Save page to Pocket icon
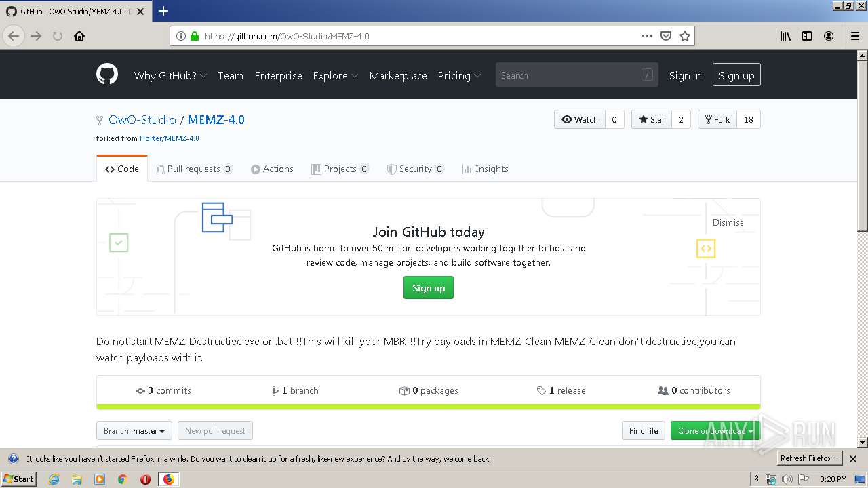 pyautogui.click(x=666, y=36)
